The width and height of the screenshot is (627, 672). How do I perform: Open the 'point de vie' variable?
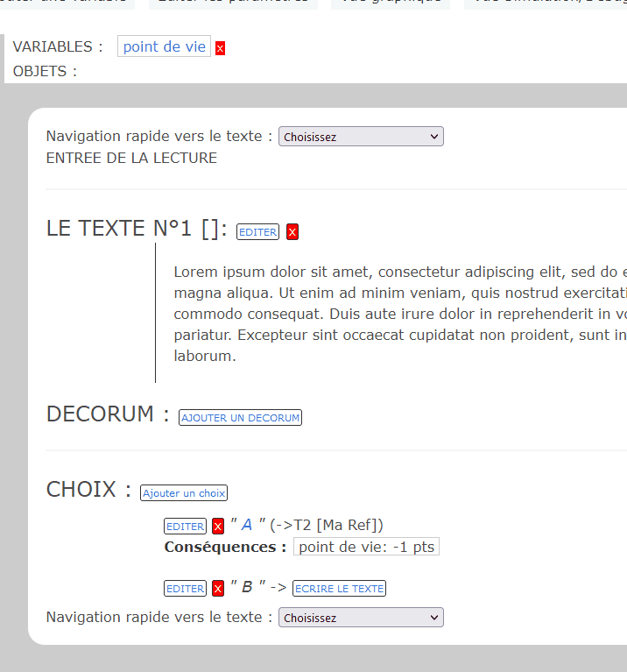coord(164,47)
